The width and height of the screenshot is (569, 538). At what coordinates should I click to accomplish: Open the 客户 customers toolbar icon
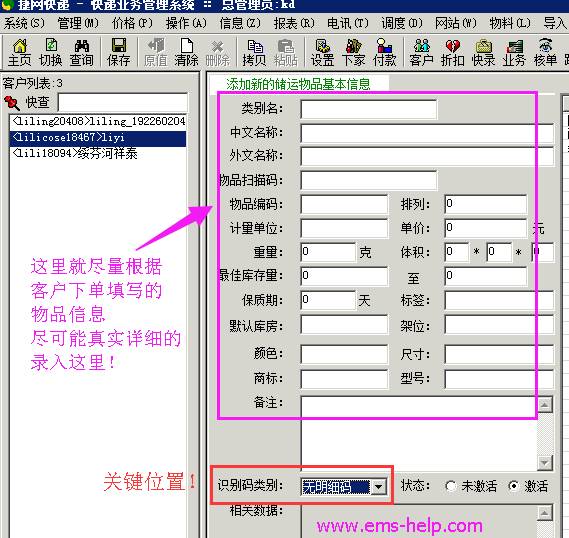[421, 53]
